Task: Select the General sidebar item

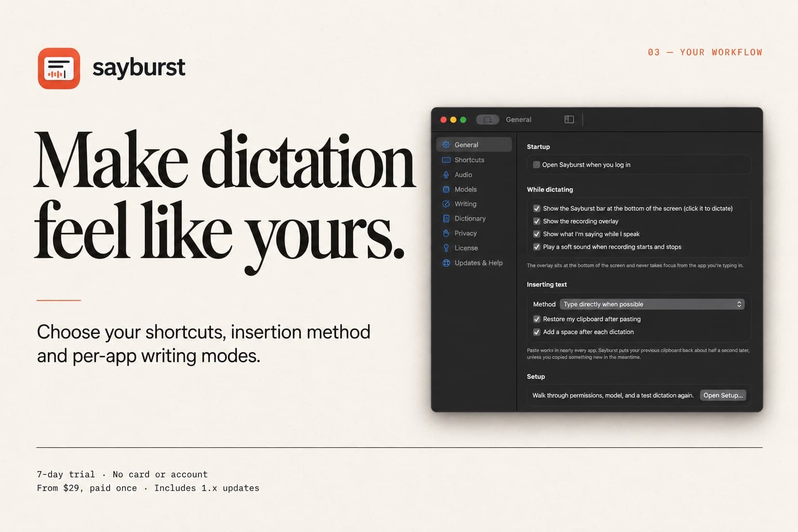Action: tap(474, 144)
